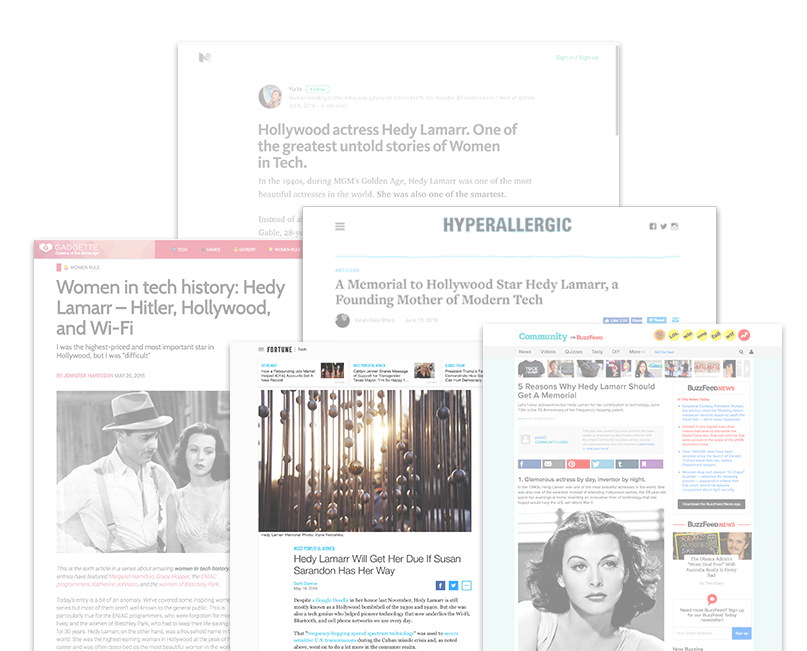Viewport: 807px width, 651px height.
Task: Click Tweet button on Hyperallergic article
Action: pos(656,320)
